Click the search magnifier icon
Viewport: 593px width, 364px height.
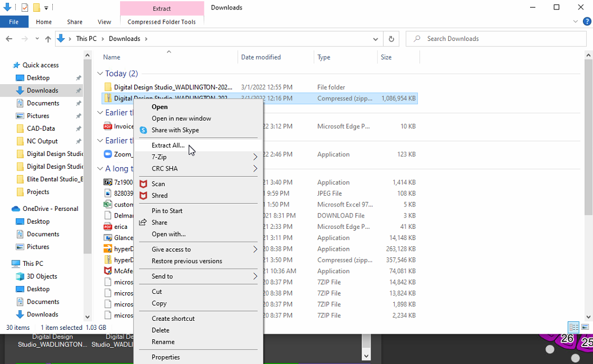point(417,39)
